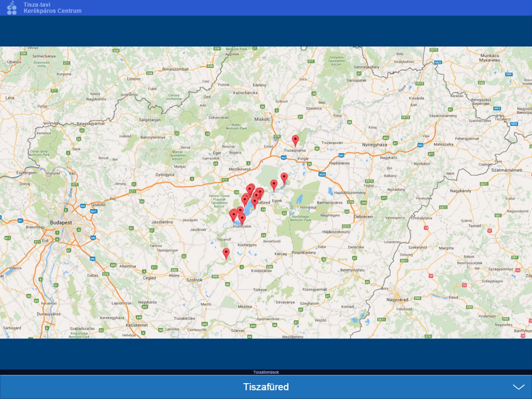Click the Kunhegyes label on the map
Viewport: 532px width, 399px height.
[x=247, y=245]
